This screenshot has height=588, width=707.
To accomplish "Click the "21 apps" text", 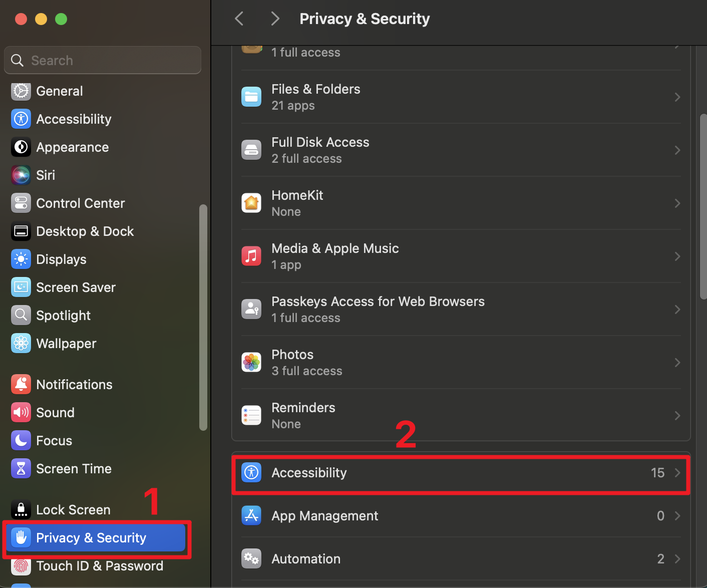I will click(x=293, y=106).
